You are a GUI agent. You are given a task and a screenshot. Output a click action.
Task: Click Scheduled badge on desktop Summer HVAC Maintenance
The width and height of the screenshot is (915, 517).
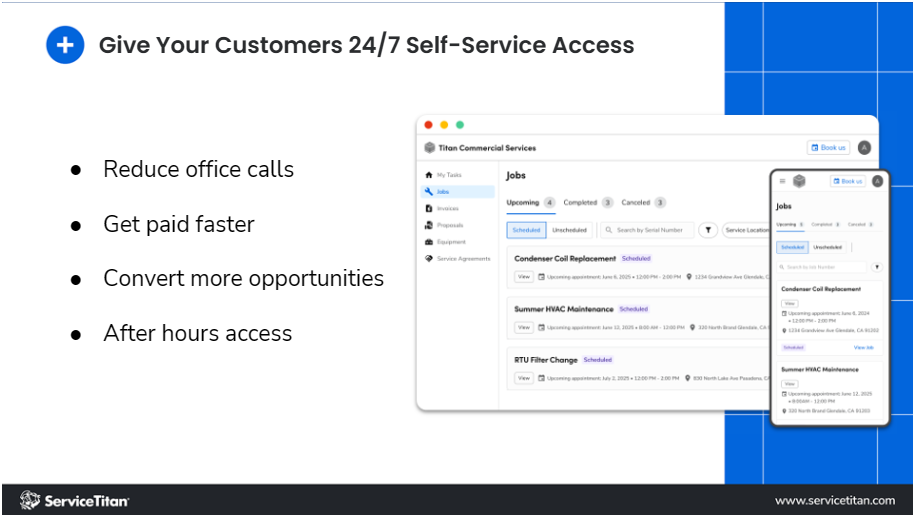(634, 309)
